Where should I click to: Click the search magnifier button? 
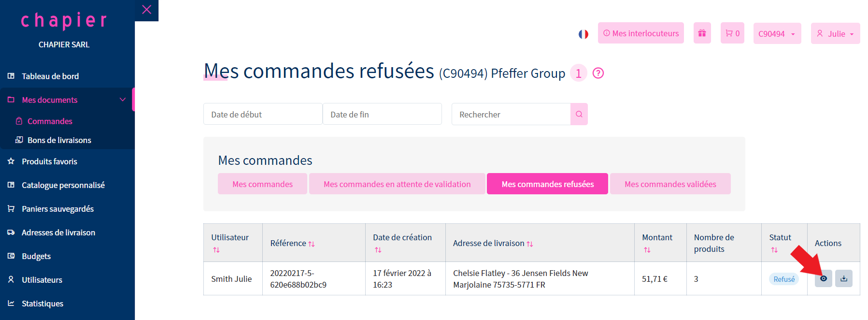pos(579,115)
